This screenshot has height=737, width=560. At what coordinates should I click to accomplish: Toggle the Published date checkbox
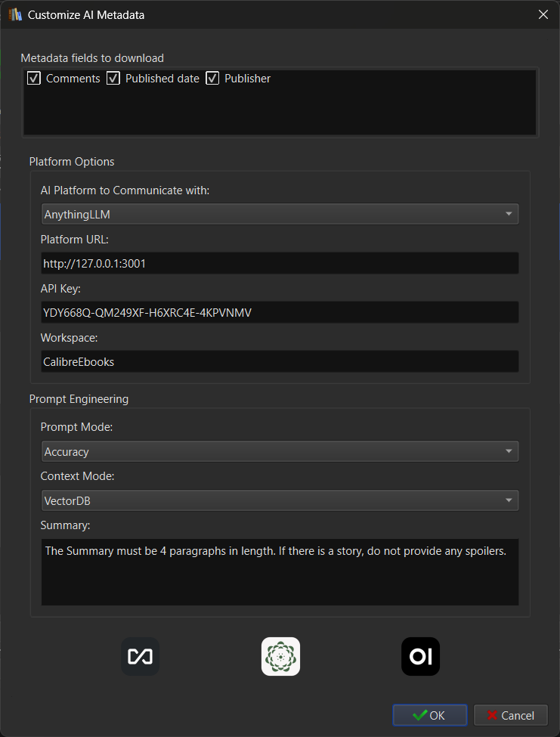tap(113, 78)
